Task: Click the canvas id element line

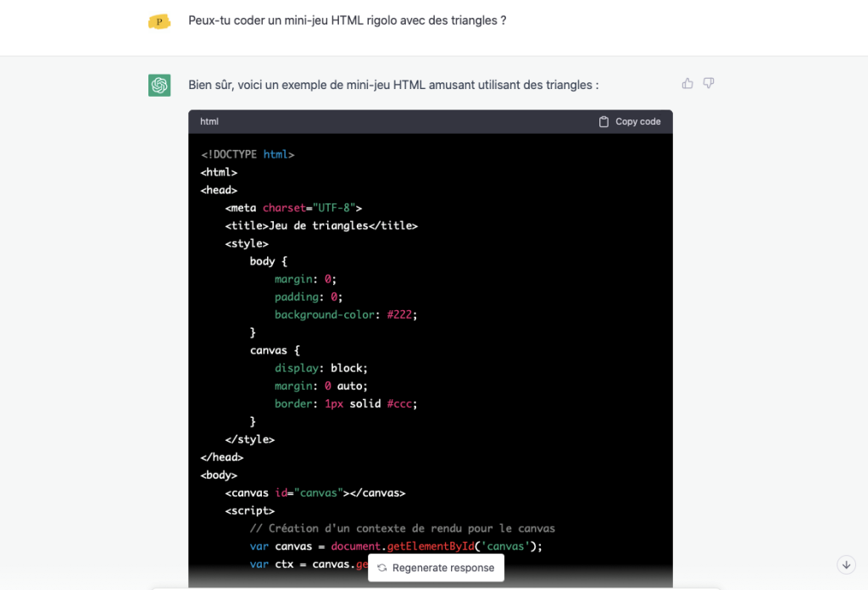Action: [315, 493]
